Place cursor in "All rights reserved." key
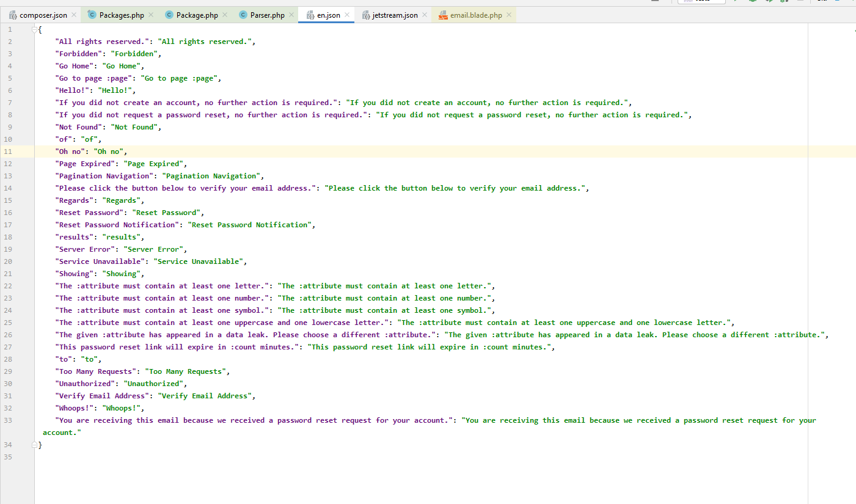856x504 pixels. pyautogui.click(x=102, y=42)
